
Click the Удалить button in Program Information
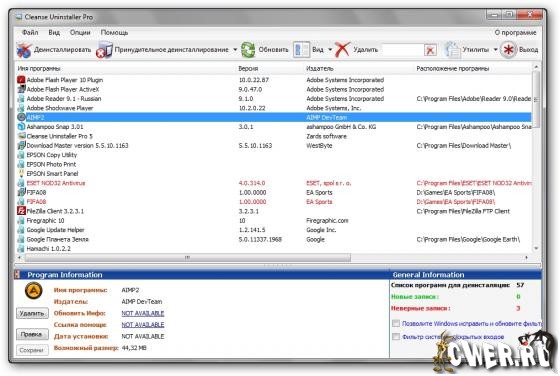32,313
